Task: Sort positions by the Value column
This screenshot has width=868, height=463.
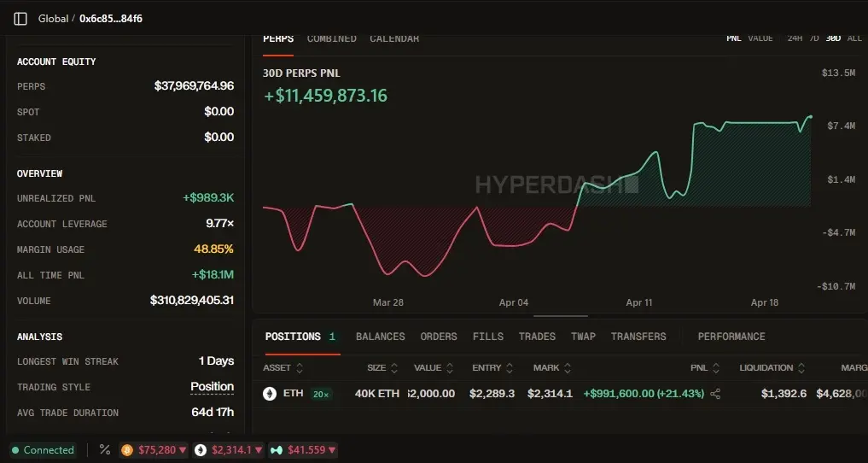Action: point(434,367)
